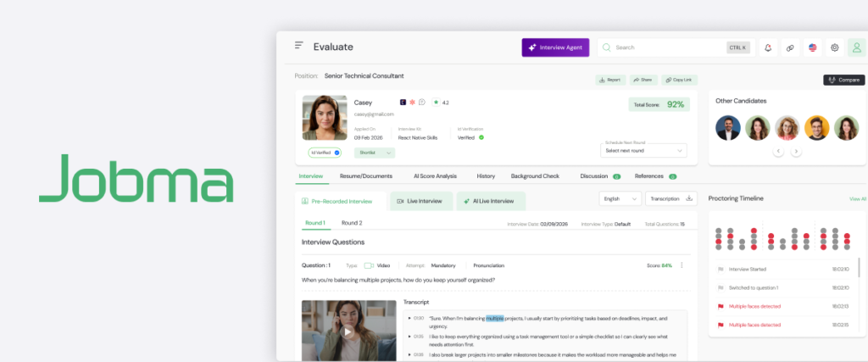
Task: Open Question 1 three-dot options menu
Action: (x=682, y=265)
